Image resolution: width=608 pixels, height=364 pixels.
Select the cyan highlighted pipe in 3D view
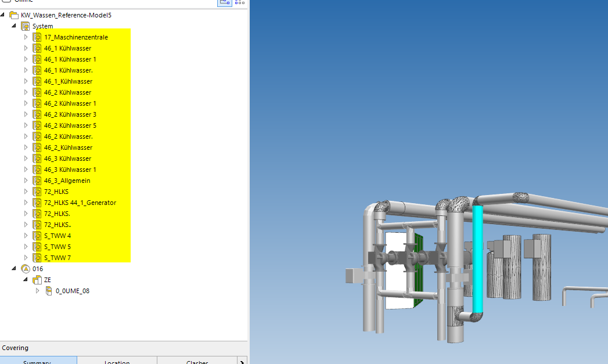[478, 259]
